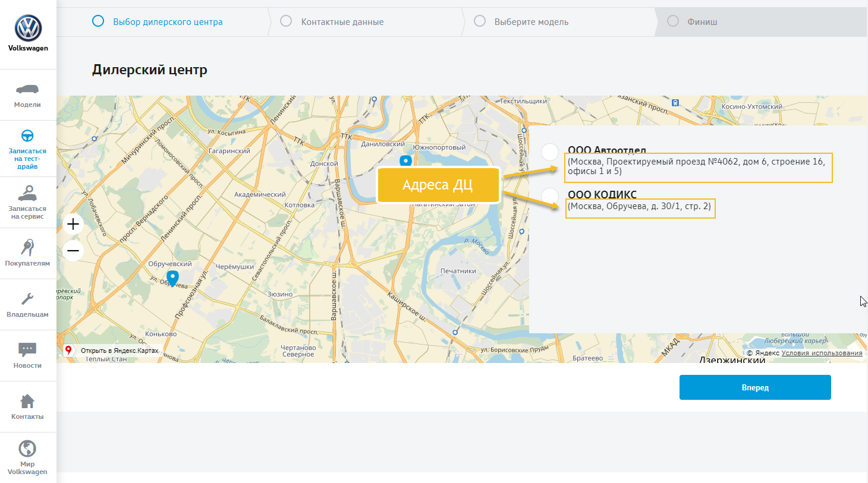
Task: Click the Академический label on the map
Action: [260, 194]
